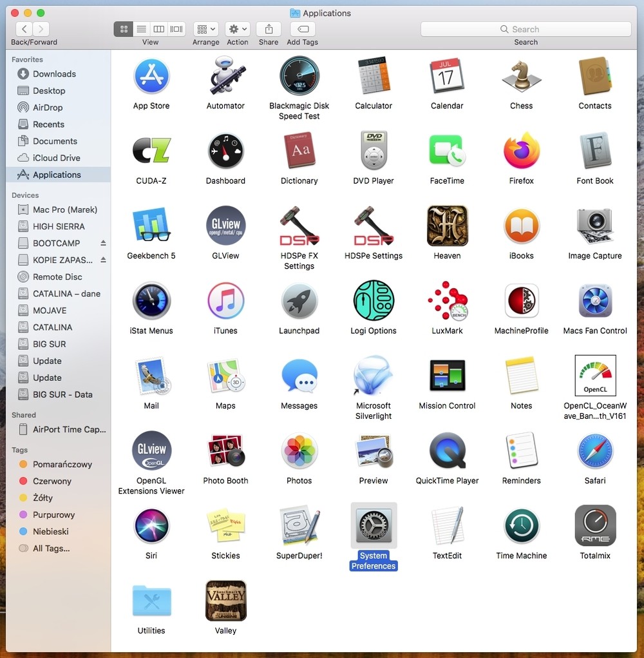Select the CUDA-Z app icon
This screenshot has height=658, width=644.
click(x=151, y=151)
